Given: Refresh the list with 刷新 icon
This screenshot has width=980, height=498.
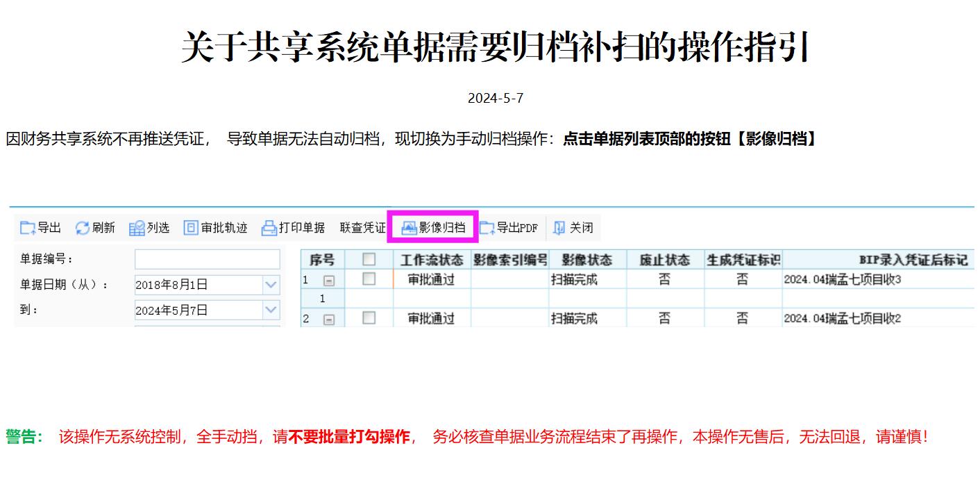Looking at the screenshot, I should tap(83, 228).
